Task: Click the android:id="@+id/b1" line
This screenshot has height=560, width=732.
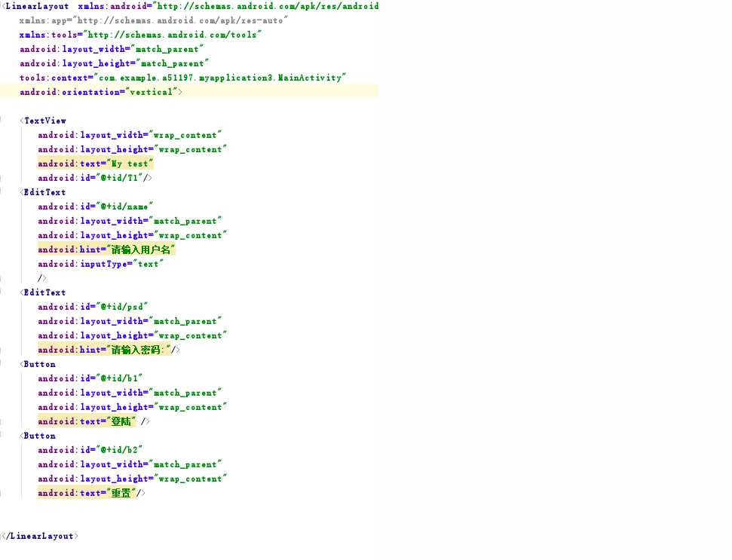Action: 90,379
